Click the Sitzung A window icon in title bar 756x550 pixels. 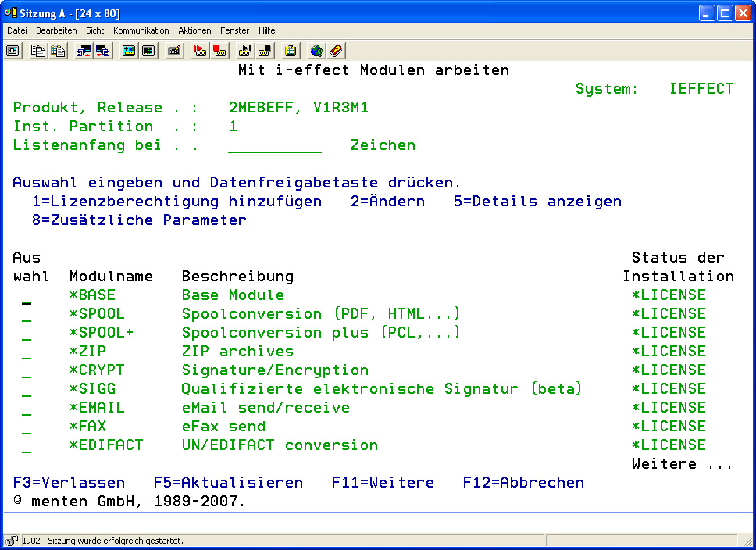tap(11, 12)
